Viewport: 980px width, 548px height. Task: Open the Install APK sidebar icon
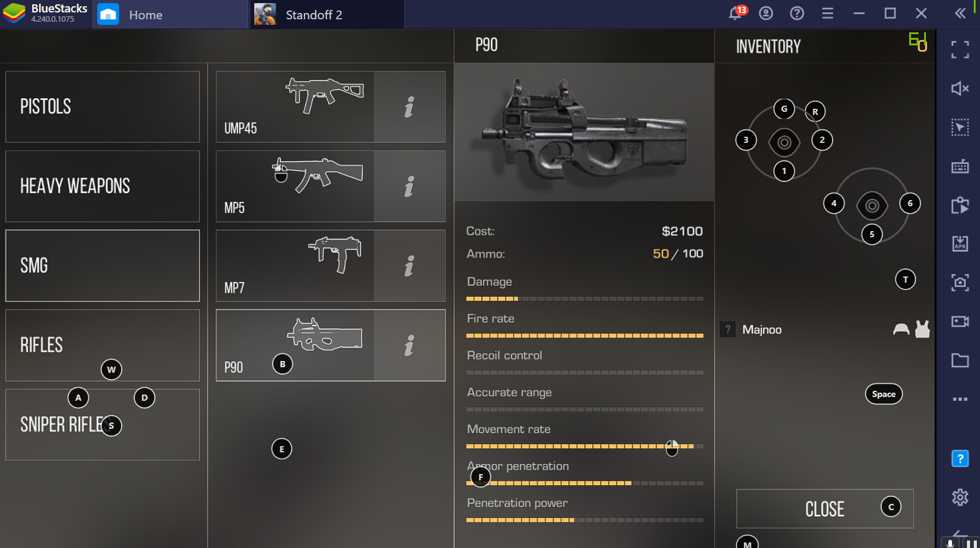point(959,244)
